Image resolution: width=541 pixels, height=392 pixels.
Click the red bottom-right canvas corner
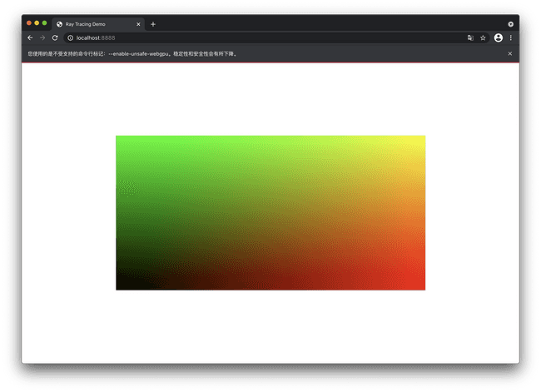(x=419, y=285)
